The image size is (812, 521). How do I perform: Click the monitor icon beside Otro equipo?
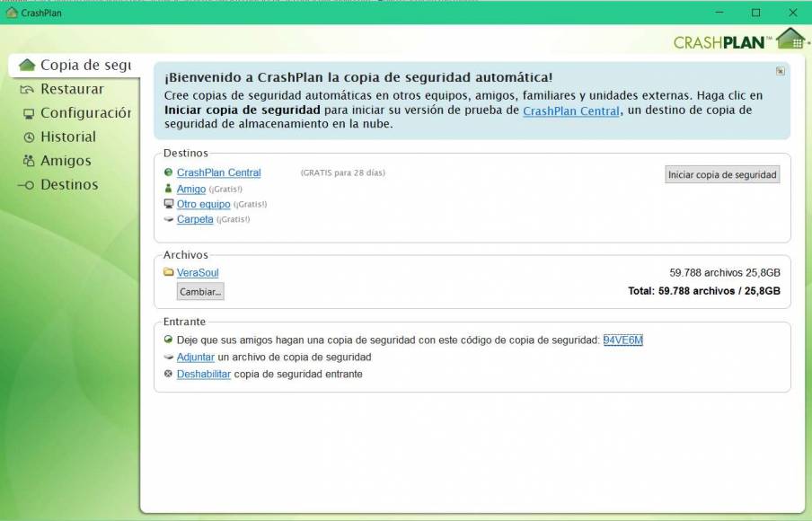tap(169, 205)
